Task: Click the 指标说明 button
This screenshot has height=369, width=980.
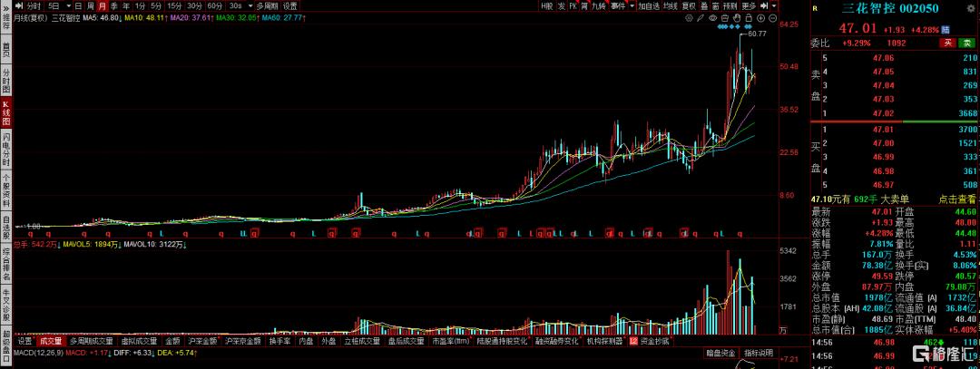Action: 759,353
